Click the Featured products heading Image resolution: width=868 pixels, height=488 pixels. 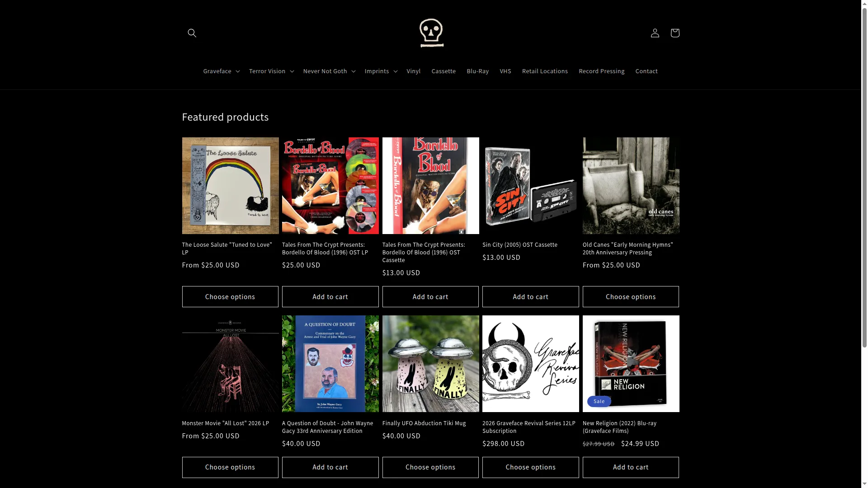pyautogui.click(x=225, y=117)
